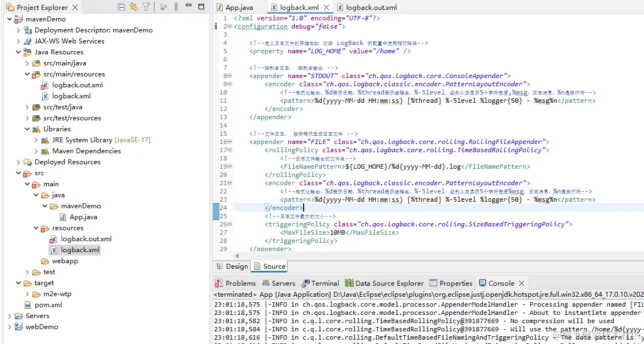Click the mavenDemo package folder icon
The width and height of the screenshot is (644, 344).
click(54, 206)
